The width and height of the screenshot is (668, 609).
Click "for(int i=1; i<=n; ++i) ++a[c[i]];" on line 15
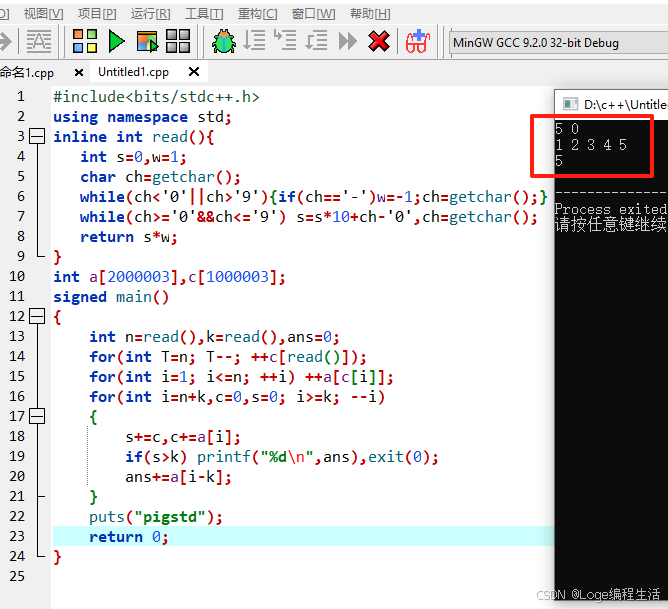coord(241,377)
